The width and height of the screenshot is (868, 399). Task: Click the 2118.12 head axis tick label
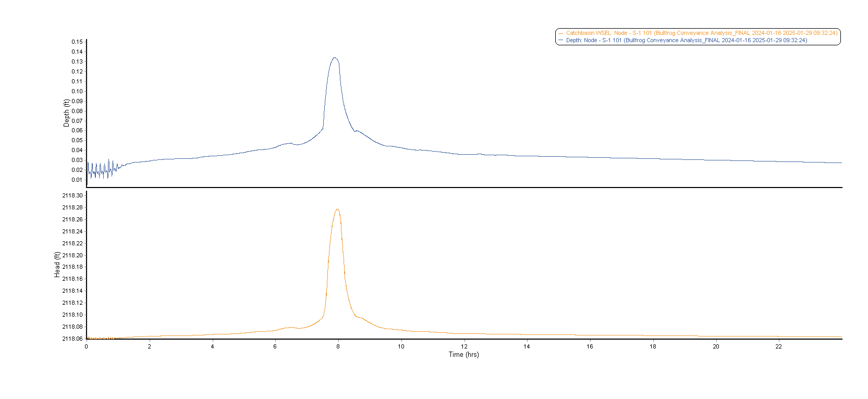pos(72,303)
